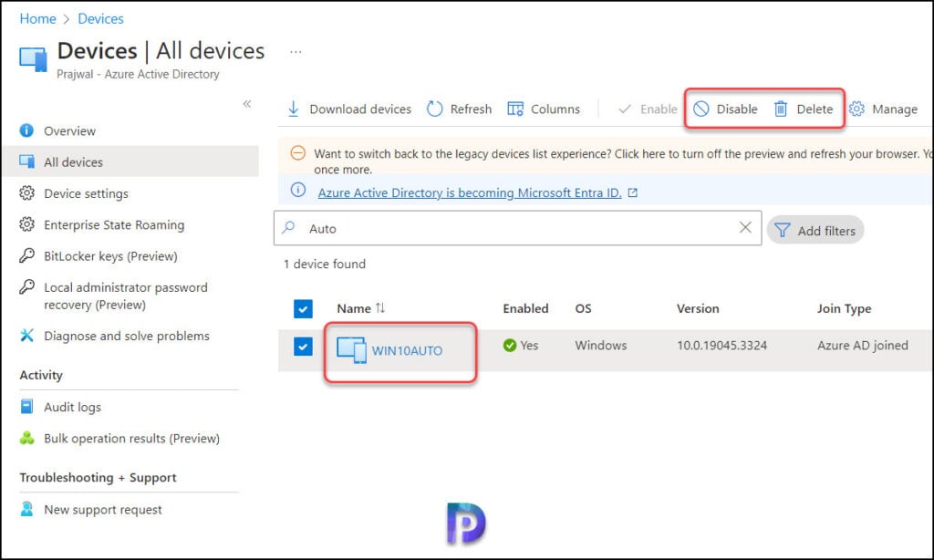
Task: Open the WIN10AUTO device link
Action: pos(407,351)
